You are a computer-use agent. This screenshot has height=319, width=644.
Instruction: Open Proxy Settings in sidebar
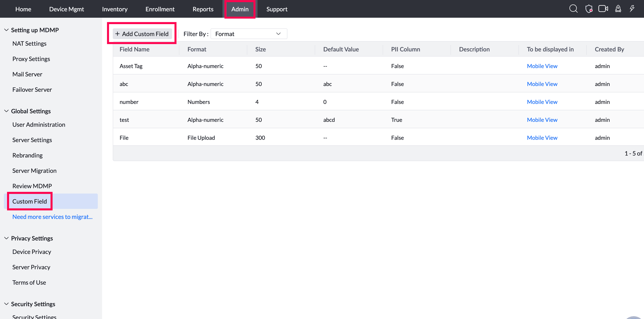(x=31, y=59)
